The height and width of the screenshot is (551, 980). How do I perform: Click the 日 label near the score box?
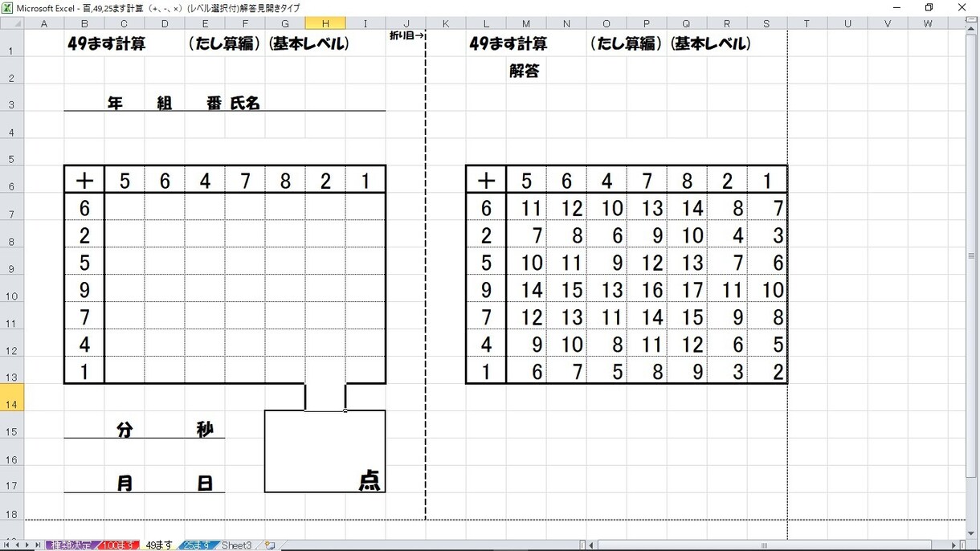pyautogui.click(x=205, y=484)
